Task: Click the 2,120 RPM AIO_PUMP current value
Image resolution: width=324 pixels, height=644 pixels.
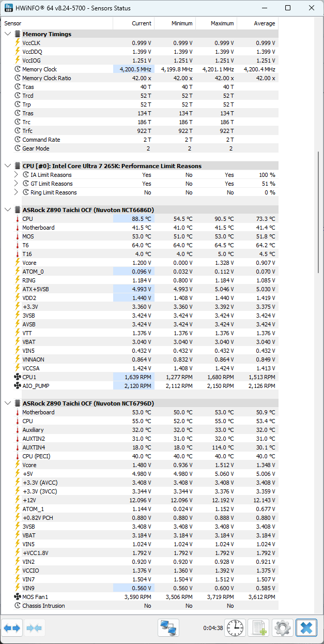Action: pyautogui.click(x=138, y=386)
